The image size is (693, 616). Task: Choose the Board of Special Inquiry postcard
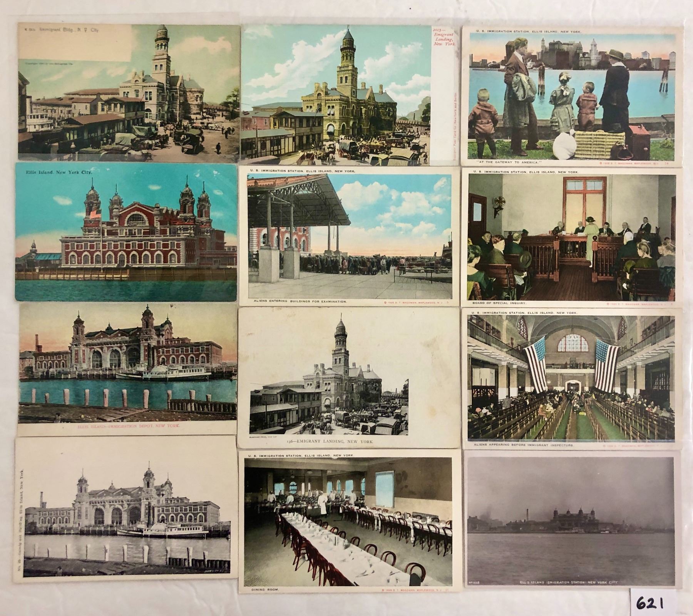(x=571, y=238)
